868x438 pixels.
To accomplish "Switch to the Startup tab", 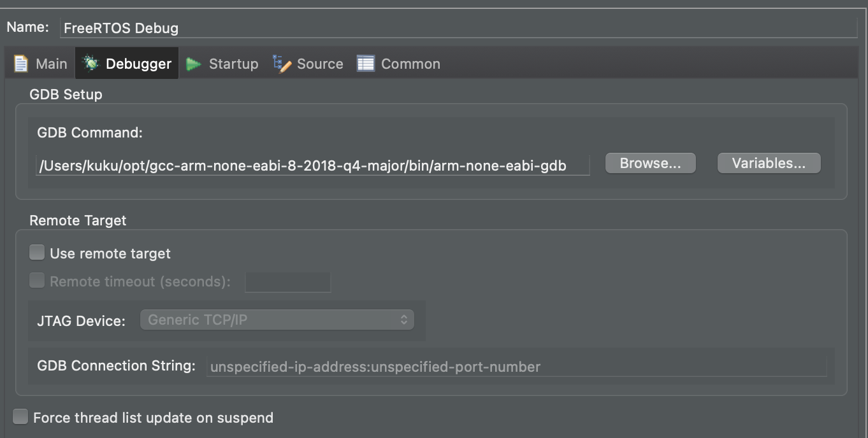I will pos(233,64).
